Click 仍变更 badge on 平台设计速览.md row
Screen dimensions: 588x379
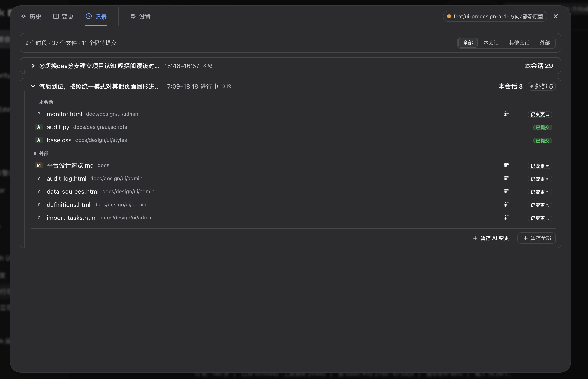tap(540, 166)
